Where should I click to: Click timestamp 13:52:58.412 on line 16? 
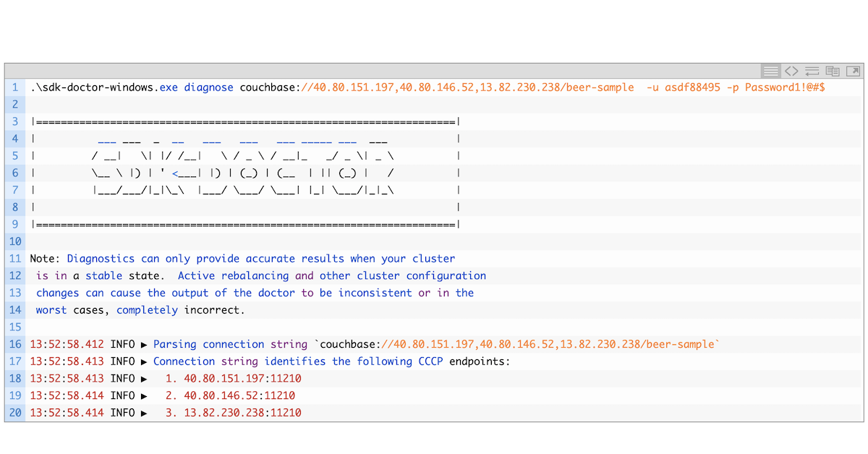tap(67, 344)
